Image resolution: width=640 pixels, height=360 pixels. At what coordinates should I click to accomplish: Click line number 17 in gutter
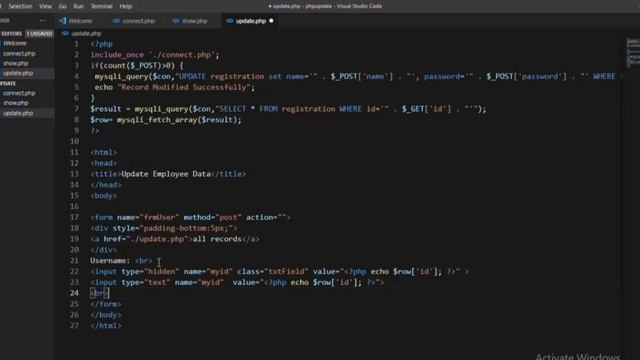(74, 217)
